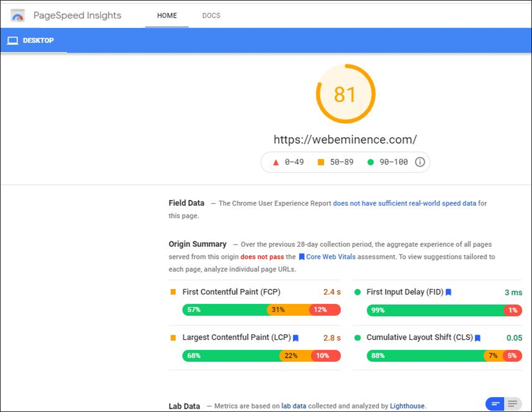Image resolution: width=532 pixels, height=412 pixels.
Task: Click the 3 ms FID value
Action: 513,293
